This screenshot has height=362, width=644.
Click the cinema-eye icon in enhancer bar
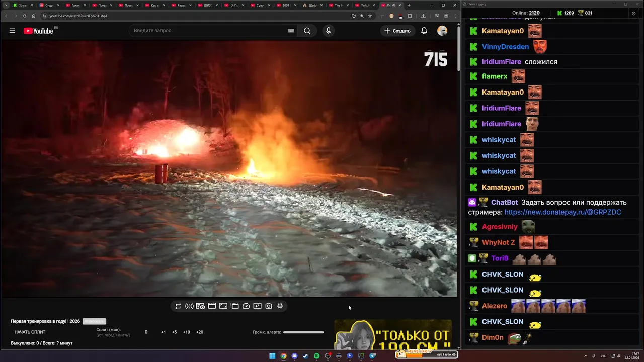pyautogui.click(x=200, y=306)
